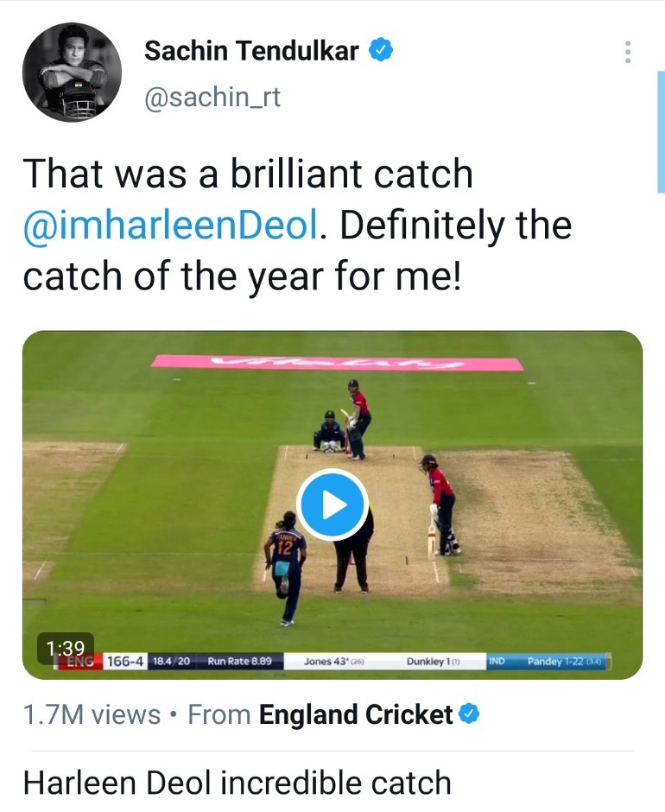Click the 'Harleen Deol incredible catch' title
665x812 pixels.
pyautogui.click(x=237, y=783)
